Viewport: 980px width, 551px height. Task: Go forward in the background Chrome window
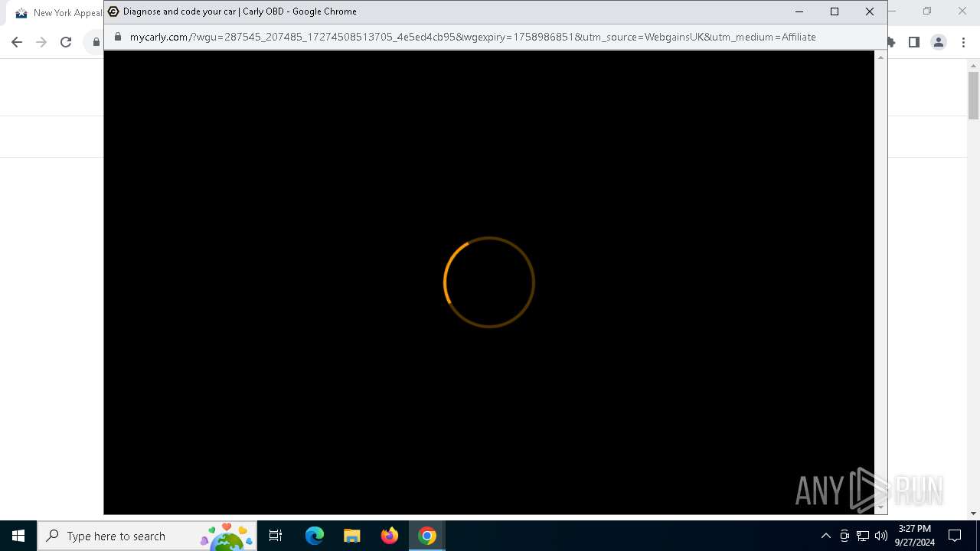tap(41, 42)
